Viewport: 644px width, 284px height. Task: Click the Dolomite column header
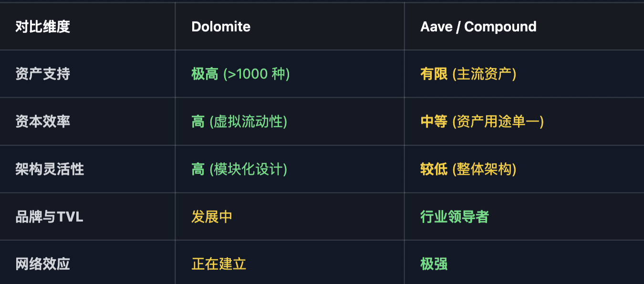pyautogui.click(x=220, y=27)
